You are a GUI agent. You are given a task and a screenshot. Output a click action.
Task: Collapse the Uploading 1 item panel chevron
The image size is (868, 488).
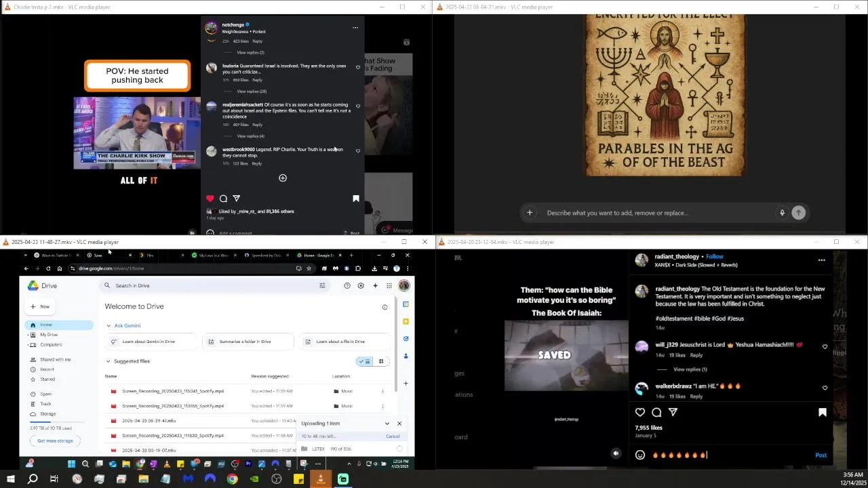click(387, 424)
